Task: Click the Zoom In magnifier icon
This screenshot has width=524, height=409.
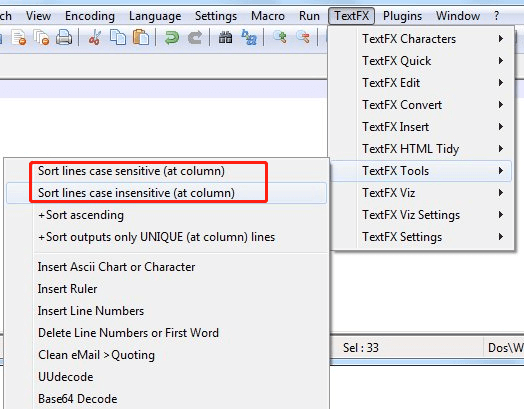Action: (280, 37)
